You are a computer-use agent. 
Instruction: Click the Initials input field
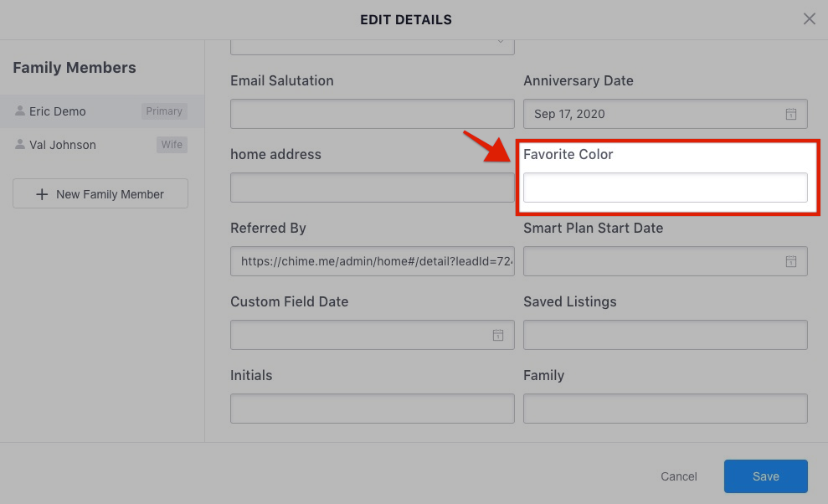click(x=373, y=409)
